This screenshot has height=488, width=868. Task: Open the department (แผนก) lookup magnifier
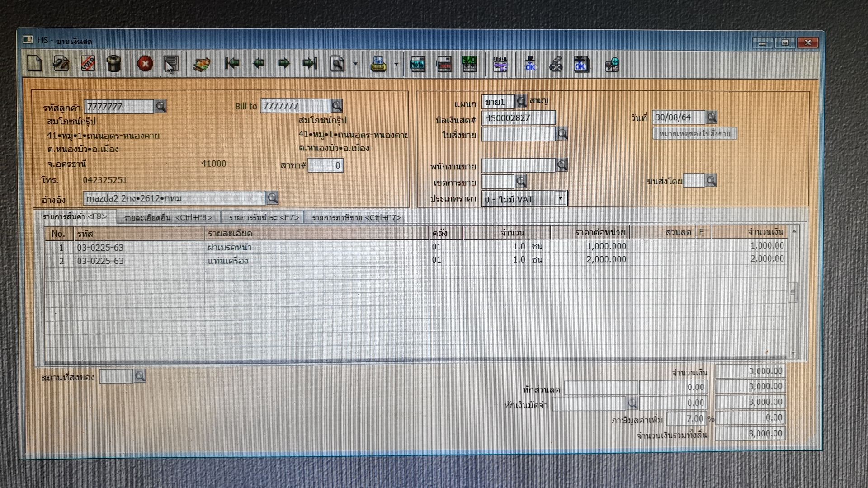521,101
